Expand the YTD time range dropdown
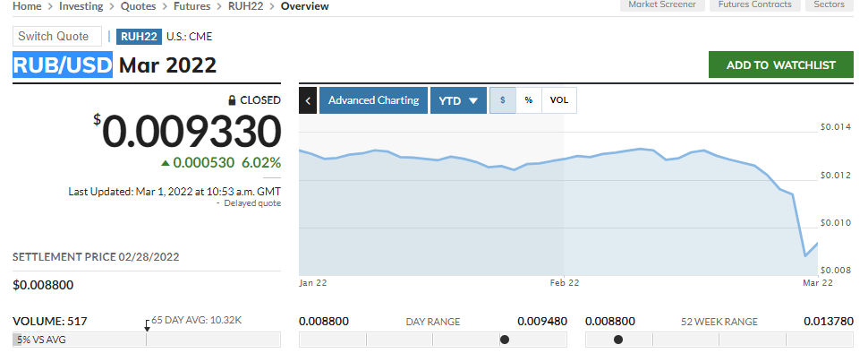 click(x=458, y=100)
